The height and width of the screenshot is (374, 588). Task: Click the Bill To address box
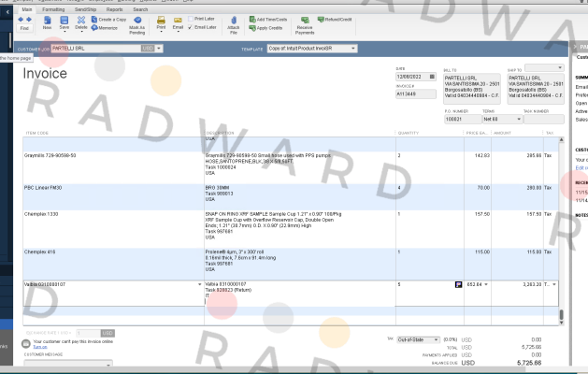tap(472, 89)
